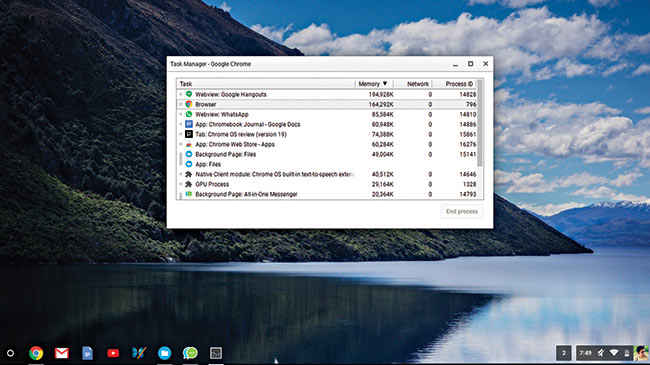Viewport: 650px width, 365px height.
Task: Click the End process button
Action: click(x=461, y=212)
